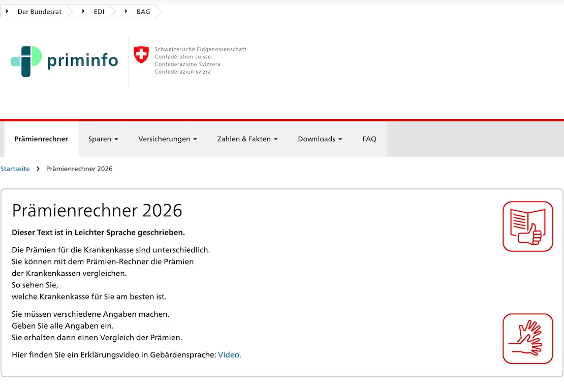Open the Video link for sign language
The height and width of the screenshot is (392, 564).
(x=228, y=355)
